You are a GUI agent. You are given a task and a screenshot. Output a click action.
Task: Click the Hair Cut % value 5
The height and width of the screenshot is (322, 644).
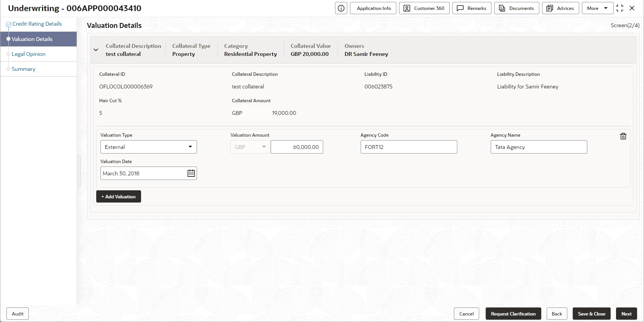[x=101, y=113]
